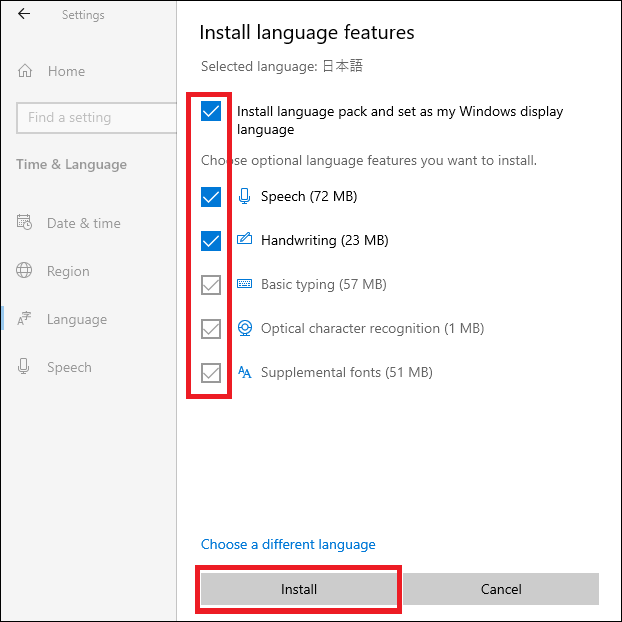Click the back arrow in Settings
622x622 pixels.
[24, 14]
